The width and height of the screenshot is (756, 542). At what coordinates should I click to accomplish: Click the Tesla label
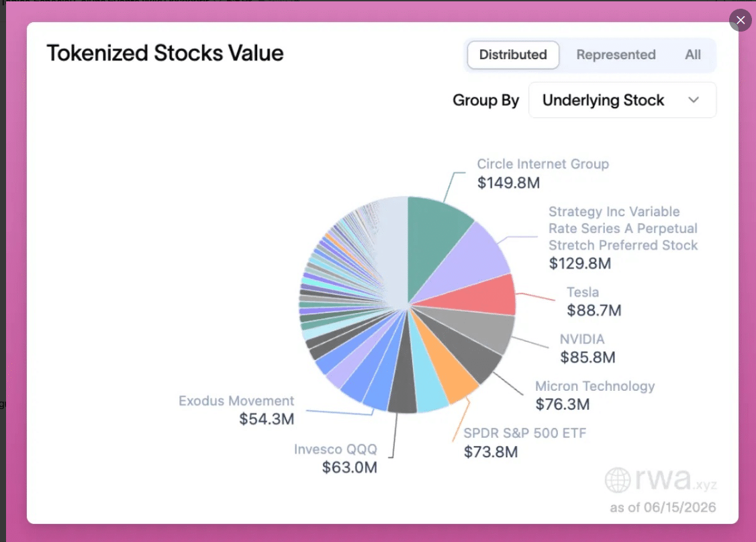click(582, 292)
